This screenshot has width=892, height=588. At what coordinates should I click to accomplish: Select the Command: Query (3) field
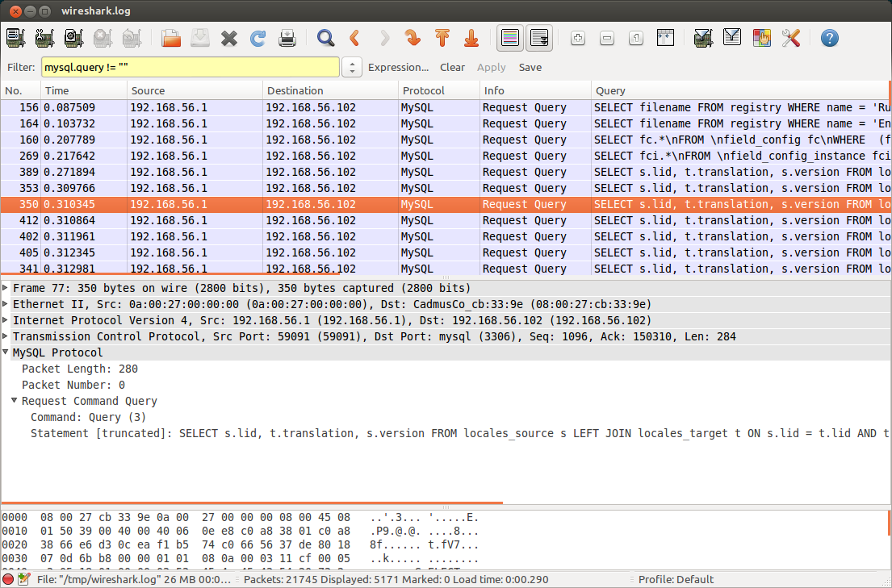(x=88, y=417)
